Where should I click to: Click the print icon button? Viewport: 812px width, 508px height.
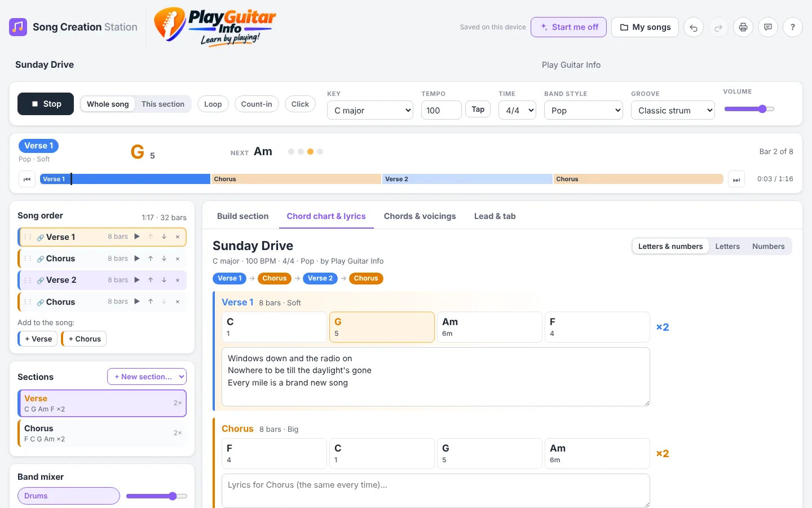pos(743,27)
